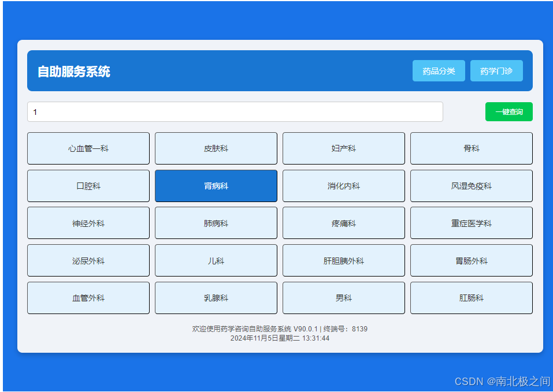Click the 一键查询 query button
553x392 pixels.
(509, 111)
